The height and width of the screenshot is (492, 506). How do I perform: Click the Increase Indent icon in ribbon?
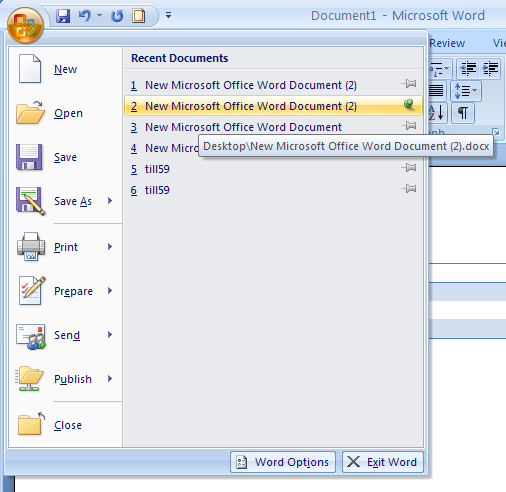pos(490,69)
